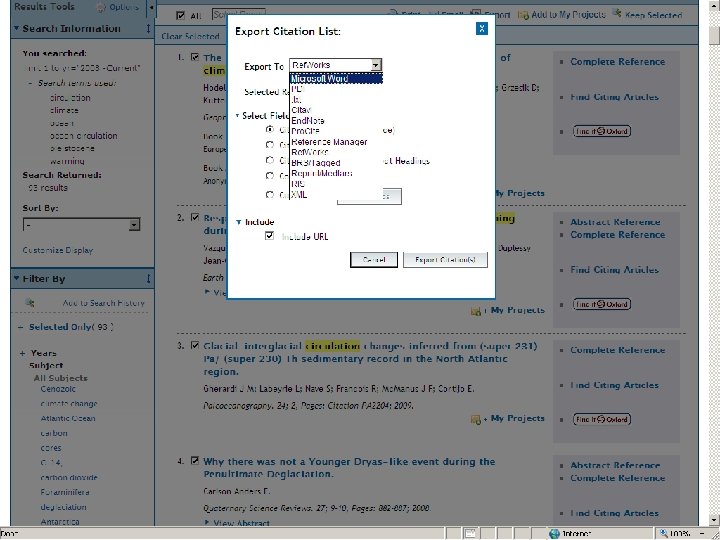Collapse the Search Information panel

[x=17, y=28]
